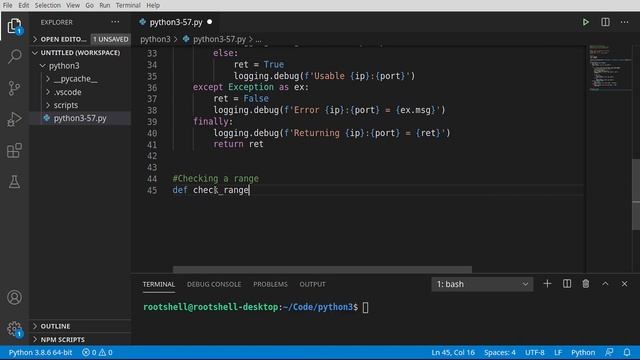The height and width of the screenshot is (360, 640).
Task: Collapse the python3 folder
Action: [42, 66]
